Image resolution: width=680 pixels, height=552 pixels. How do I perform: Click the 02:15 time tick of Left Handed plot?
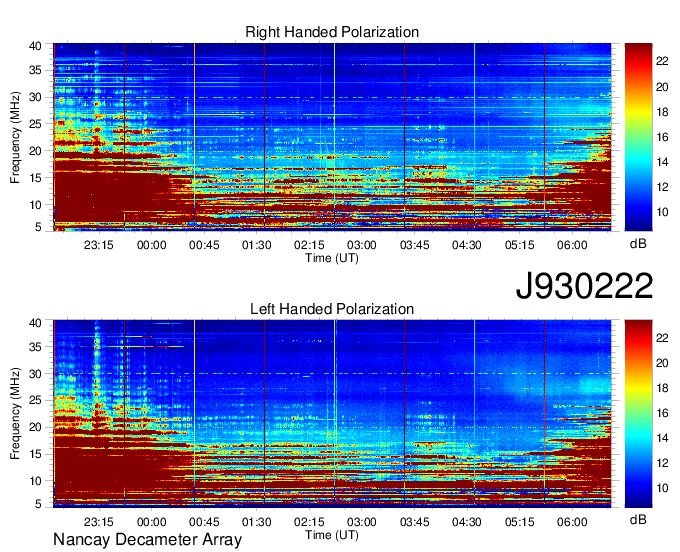(309, 522)
